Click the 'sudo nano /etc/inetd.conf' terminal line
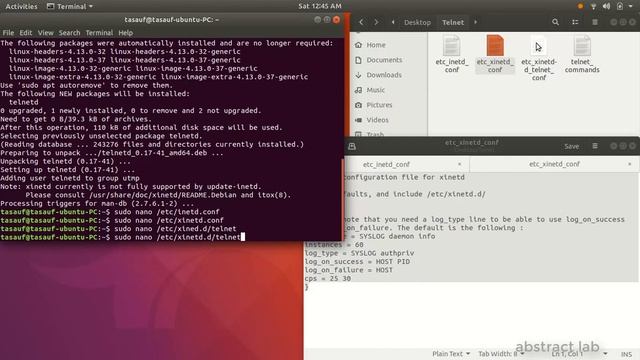 point(167,212)
